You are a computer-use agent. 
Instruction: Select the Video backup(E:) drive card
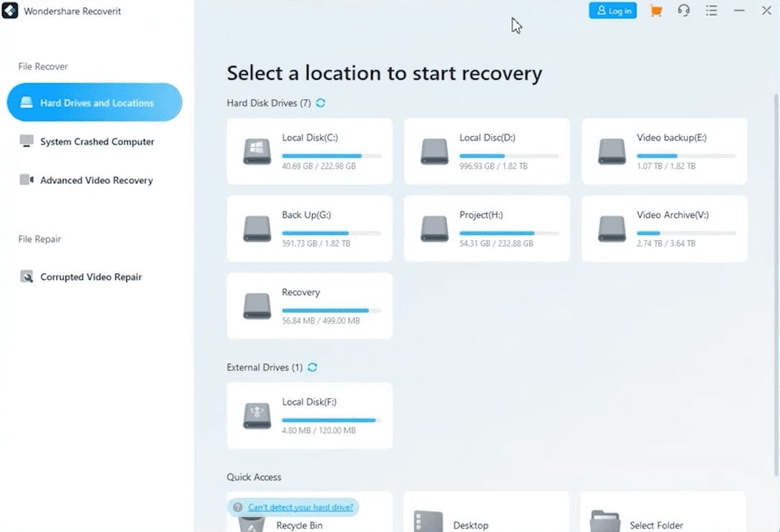(664, 152)
